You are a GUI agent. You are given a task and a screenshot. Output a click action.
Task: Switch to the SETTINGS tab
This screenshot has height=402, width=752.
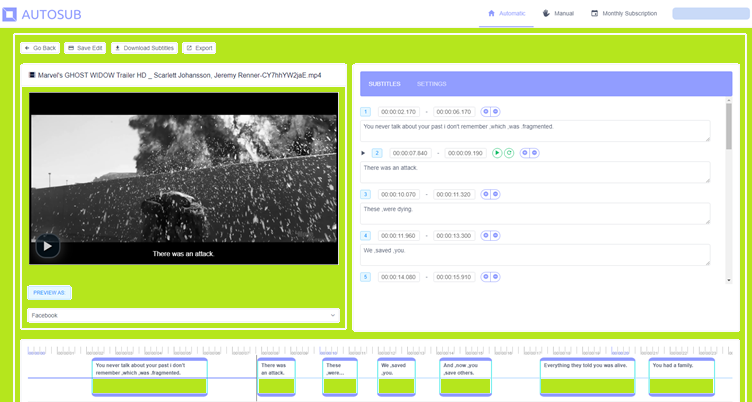click(431, 84)
